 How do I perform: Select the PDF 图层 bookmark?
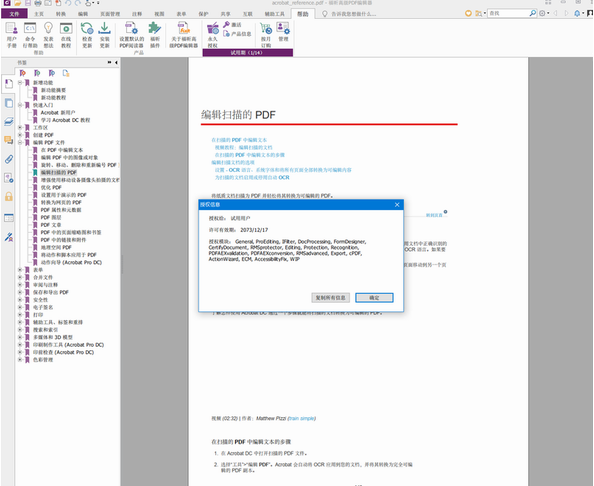(x=51, y=217)
